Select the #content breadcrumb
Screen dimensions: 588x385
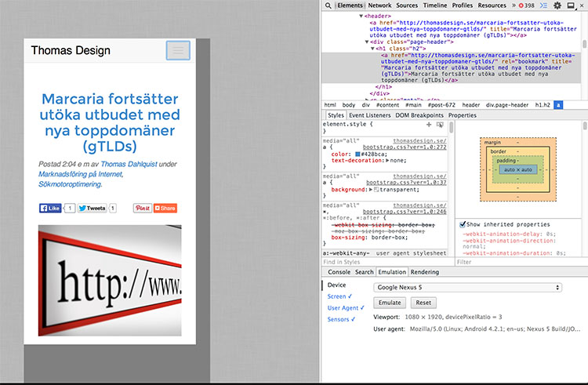tap(387, 105)
